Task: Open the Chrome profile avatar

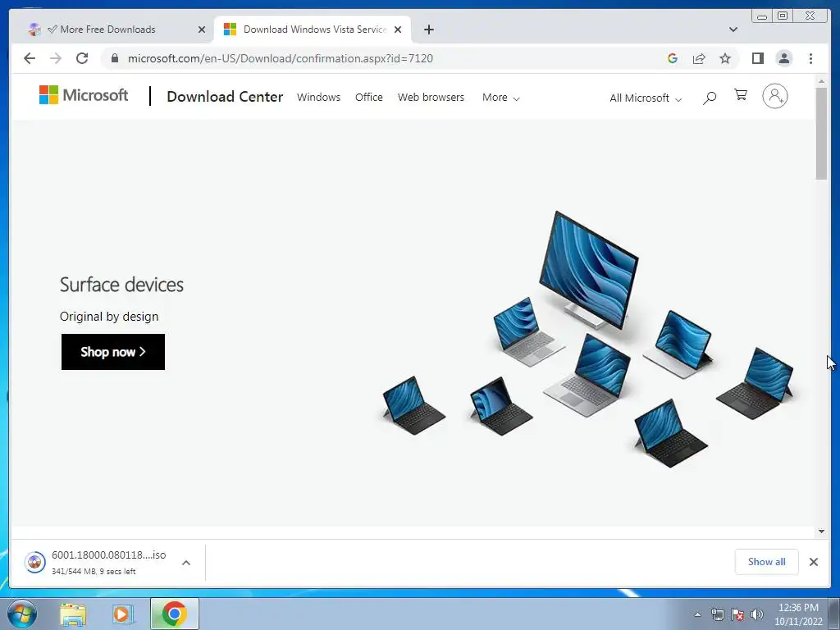Action: (x=783, y=58)
